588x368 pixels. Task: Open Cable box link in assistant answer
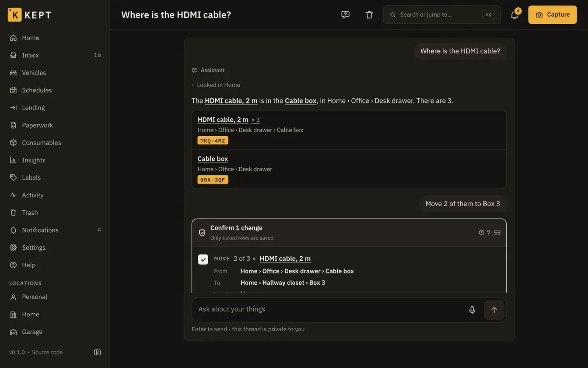(x=301, y=101)
